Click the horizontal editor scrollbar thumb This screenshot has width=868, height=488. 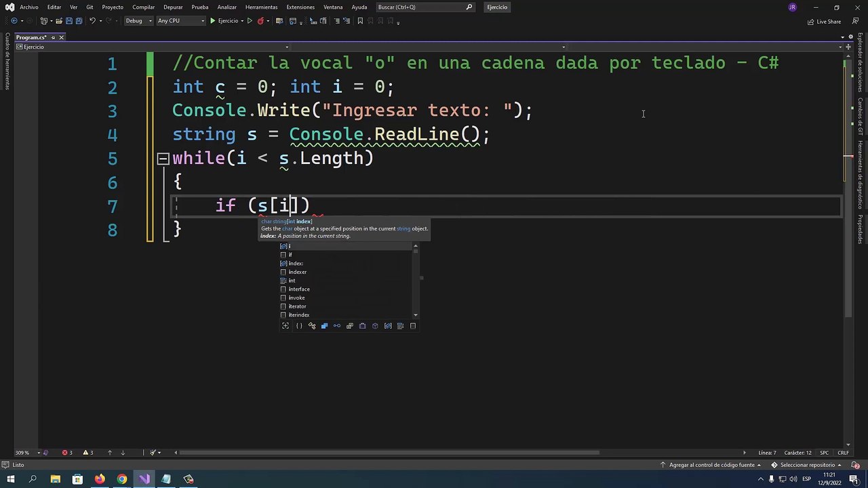(x=389, y=453)
